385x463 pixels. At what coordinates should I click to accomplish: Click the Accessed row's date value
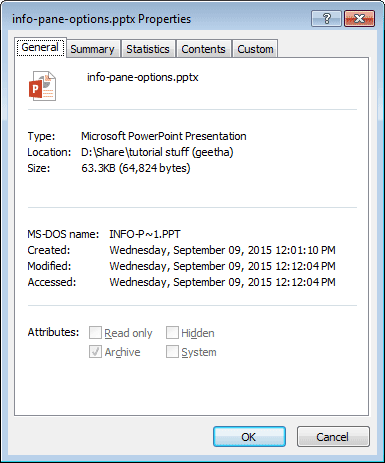[222, 282]
